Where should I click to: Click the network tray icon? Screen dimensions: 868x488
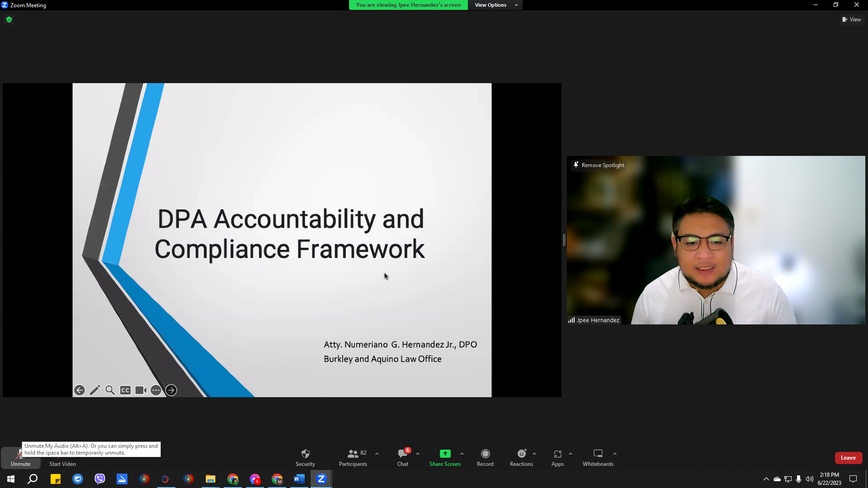point(788,479)
